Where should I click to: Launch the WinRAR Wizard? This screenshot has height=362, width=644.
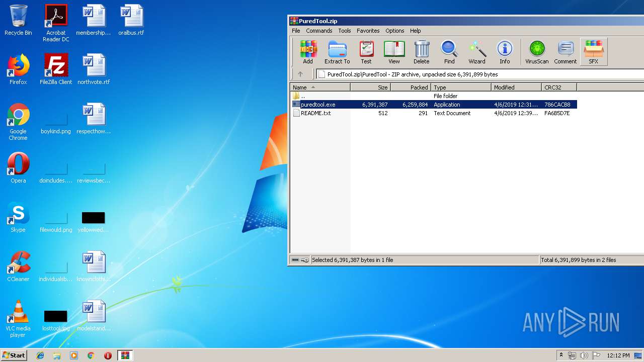477,52
